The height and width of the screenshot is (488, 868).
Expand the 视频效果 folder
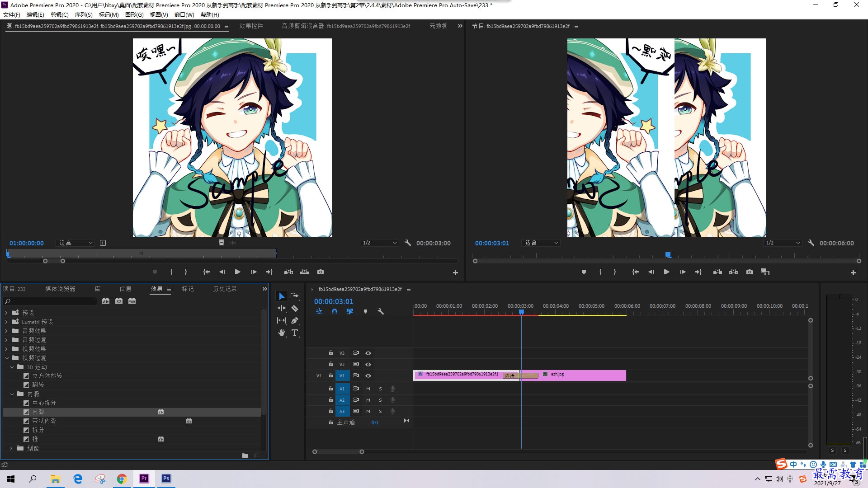(x=6, y=349)
